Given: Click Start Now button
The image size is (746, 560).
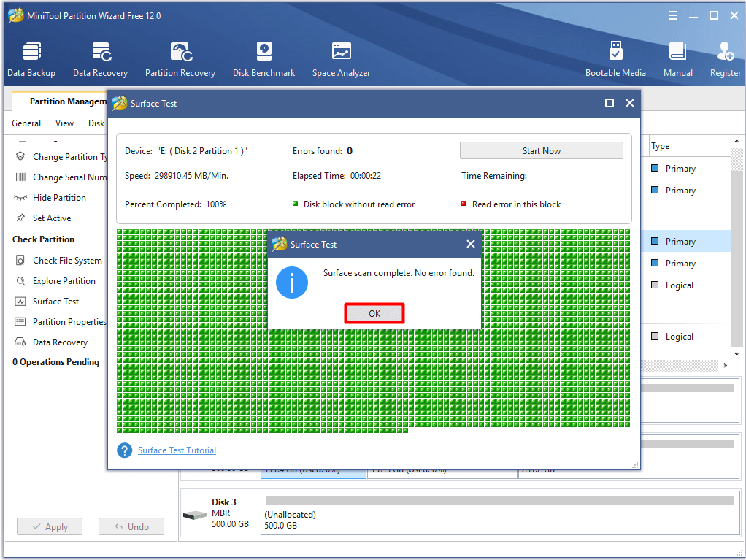Looking at the screenshot, I should click(x=542, y=151).
